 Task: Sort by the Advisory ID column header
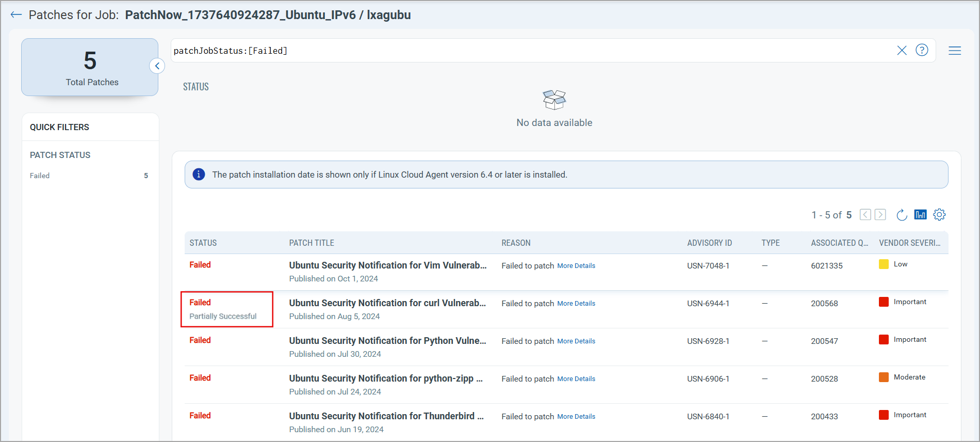(x=709, y=243)
